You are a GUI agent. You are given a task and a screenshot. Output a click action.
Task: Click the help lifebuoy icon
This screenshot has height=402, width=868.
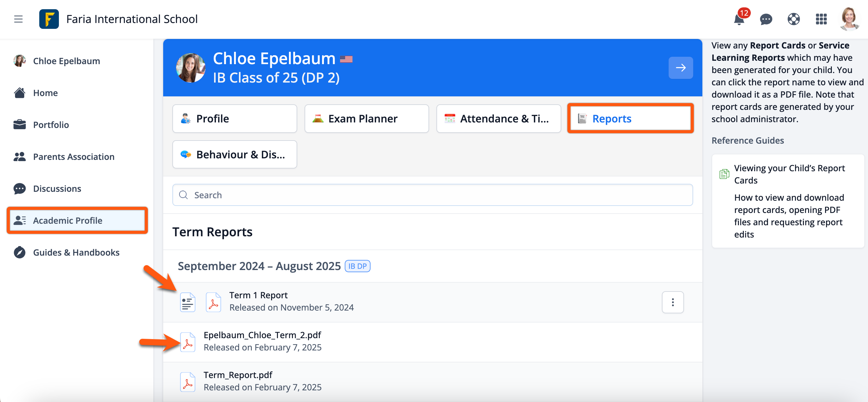coord(793,19)
